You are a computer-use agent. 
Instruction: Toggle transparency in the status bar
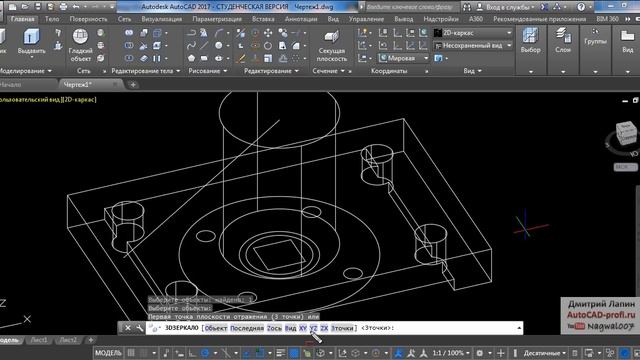coord(294,353)
